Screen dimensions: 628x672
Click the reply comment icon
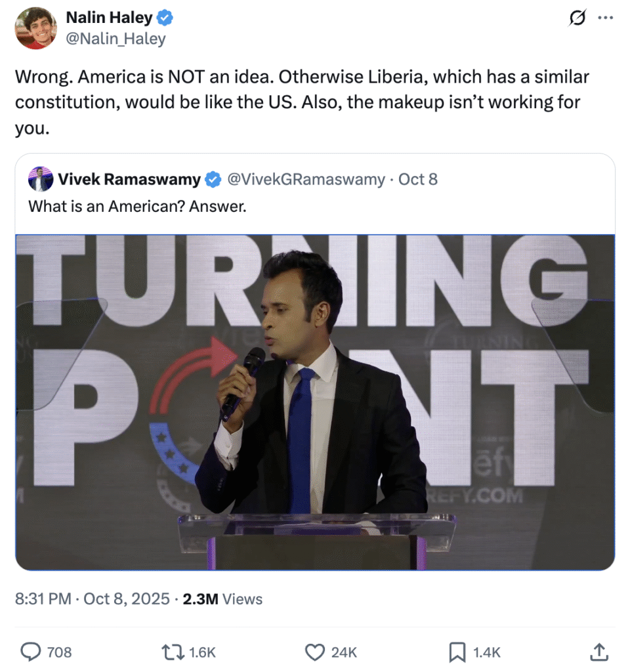[31, 652]
